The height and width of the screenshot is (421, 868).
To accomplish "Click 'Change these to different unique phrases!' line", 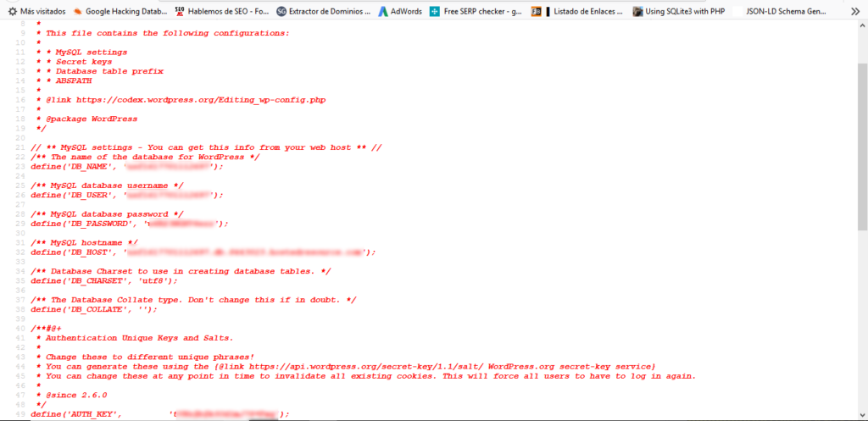I will pyautogui.click(x=145, y=357).
